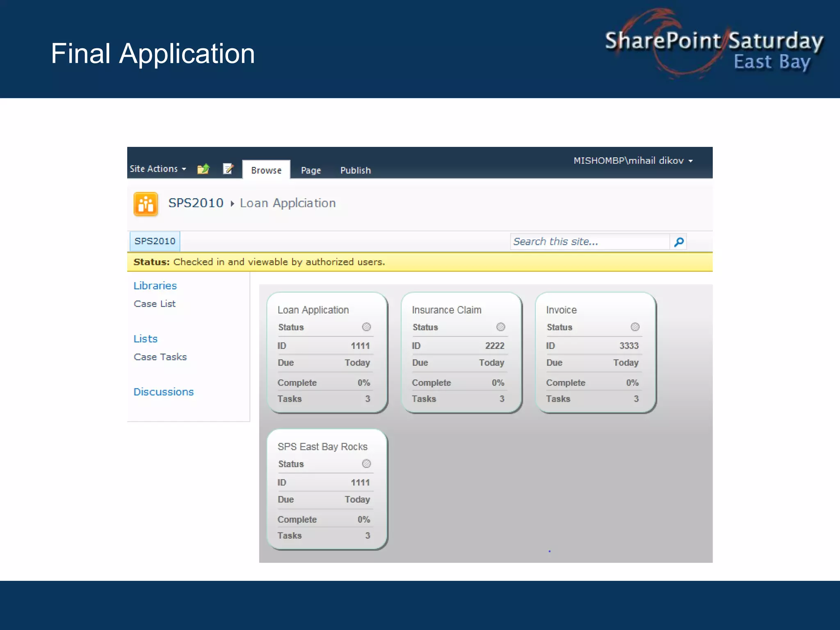
Task: Open the Libraries heading link
Action: [x=155, y=285]
